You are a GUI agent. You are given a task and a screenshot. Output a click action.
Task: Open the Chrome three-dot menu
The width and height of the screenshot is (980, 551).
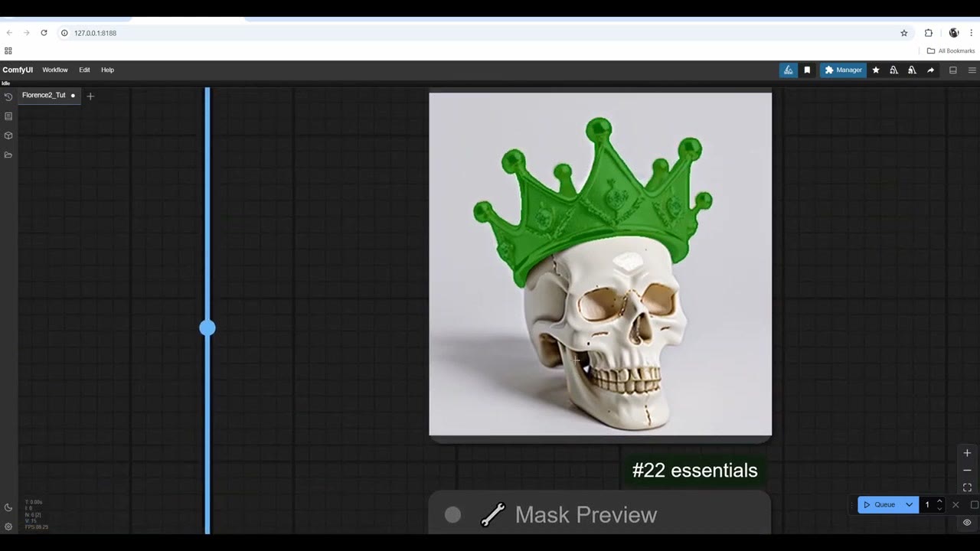pos(972,33)
